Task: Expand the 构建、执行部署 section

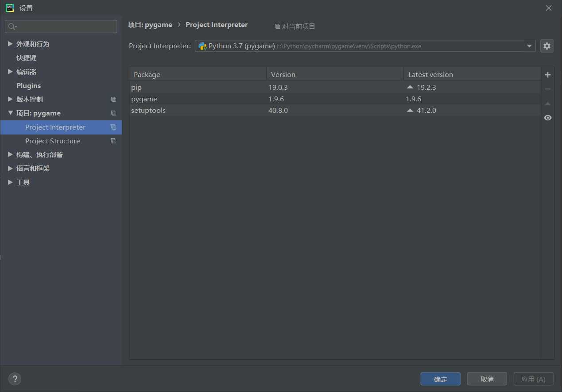Action: coord(10,154)
